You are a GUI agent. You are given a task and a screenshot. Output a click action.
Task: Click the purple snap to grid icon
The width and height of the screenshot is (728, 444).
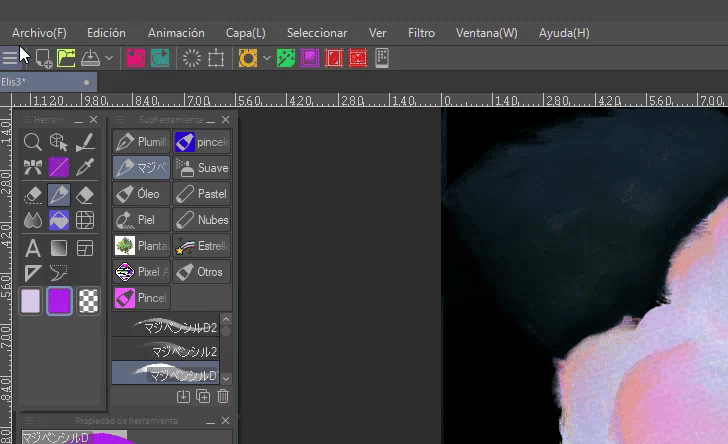(310, 58)
